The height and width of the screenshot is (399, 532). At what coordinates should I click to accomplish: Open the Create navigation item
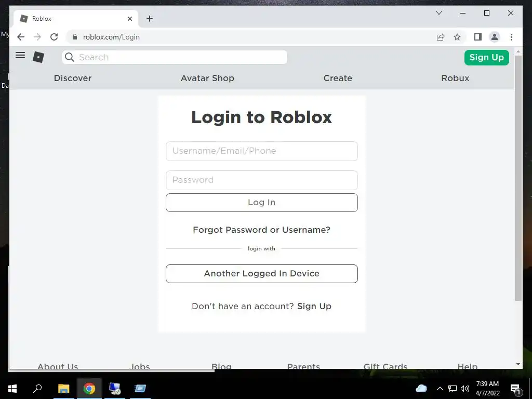338,78
